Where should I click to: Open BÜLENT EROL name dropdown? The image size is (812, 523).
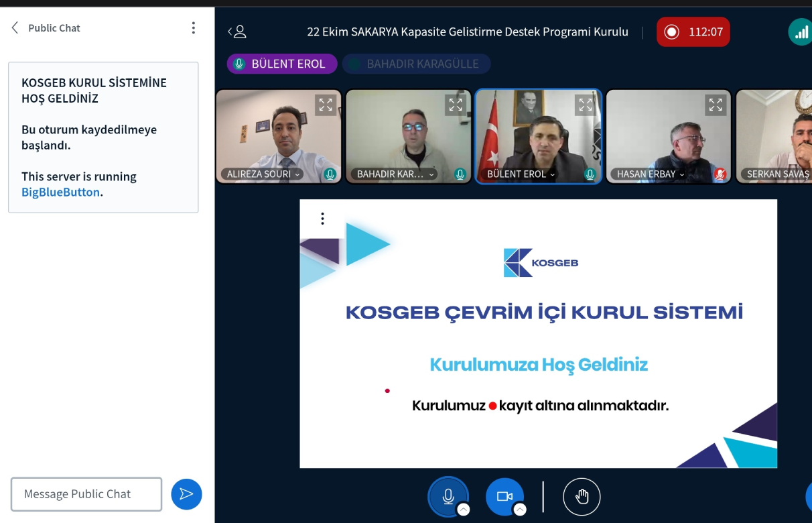tap(521, 174)
